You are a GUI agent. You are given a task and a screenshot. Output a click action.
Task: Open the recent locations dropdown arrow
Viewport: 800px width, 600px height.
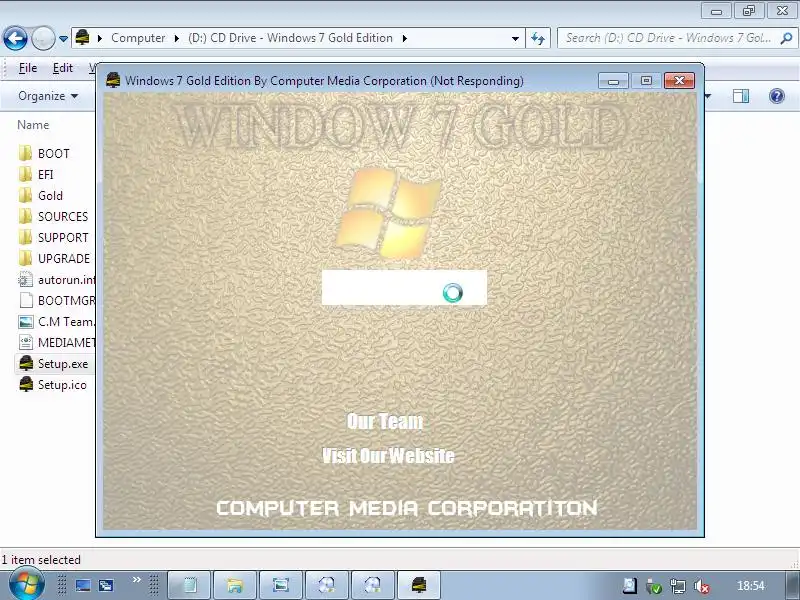pyautogui.click(x=63, y=38)
